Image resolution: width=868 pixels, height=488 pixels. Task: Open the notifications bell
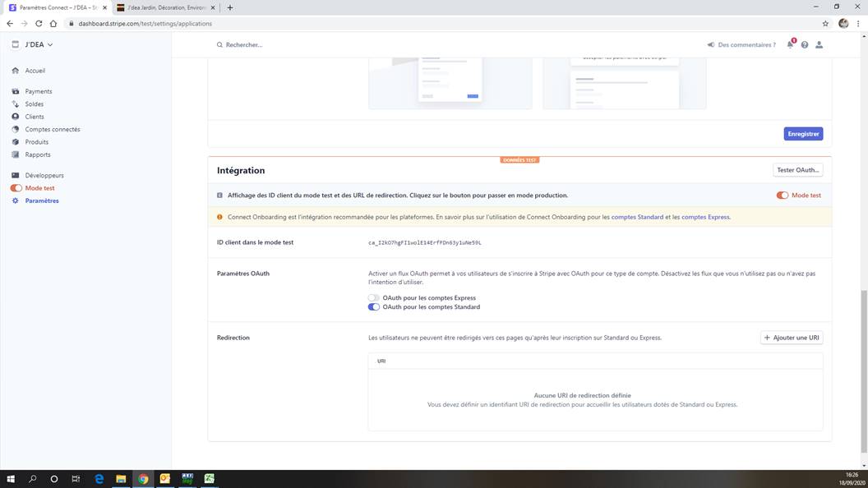(x=791, y=44)
